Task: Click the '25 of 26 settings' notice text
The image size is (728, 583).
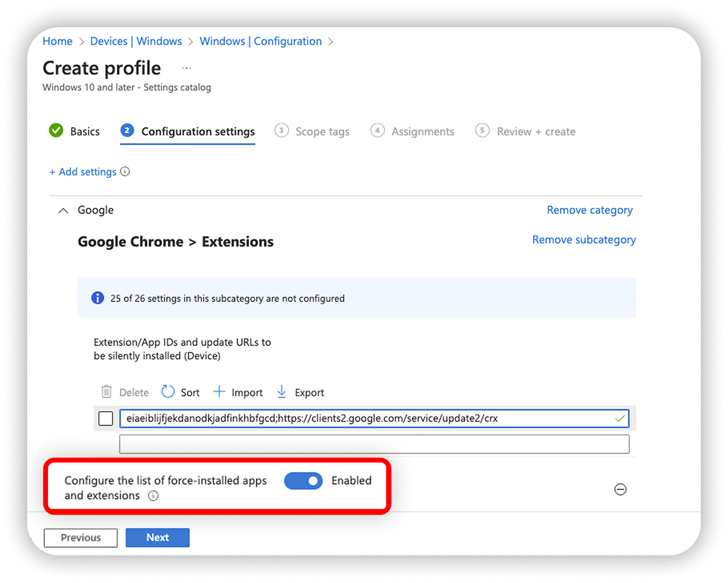Action: [227, 299]
